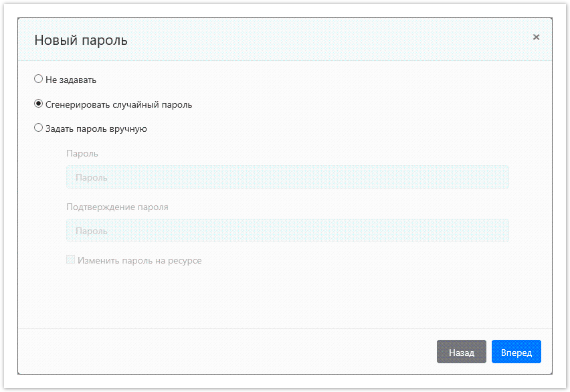Go back using the gray Назад button
570x392 pixels.
(x=461, y=352)
